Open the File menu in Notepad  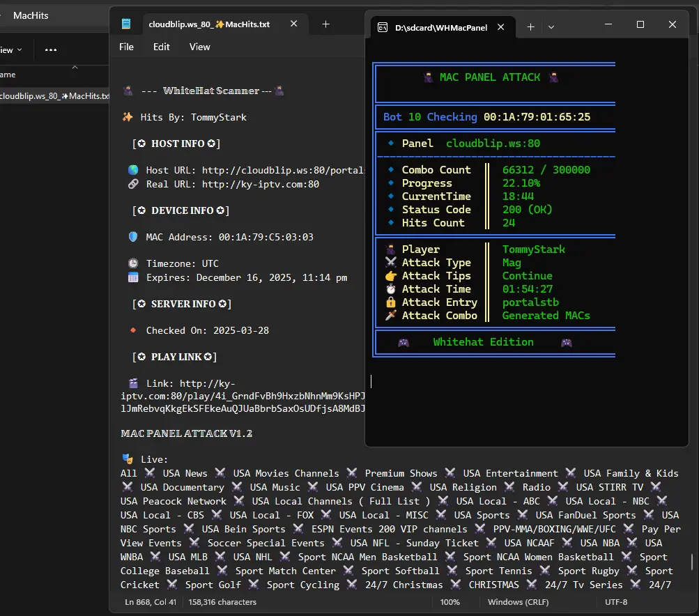tap(126, 47)
